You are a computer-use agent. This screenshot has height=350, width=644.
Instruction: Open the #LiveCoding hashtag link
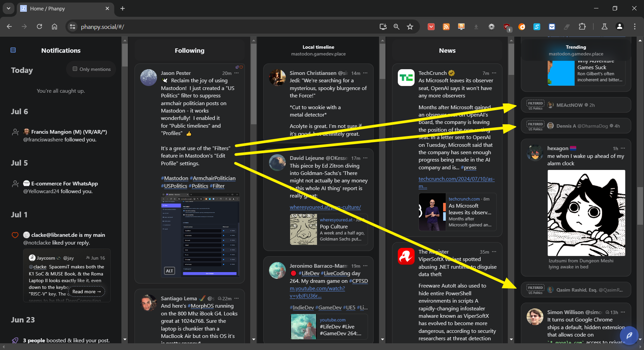click(335, 273)
